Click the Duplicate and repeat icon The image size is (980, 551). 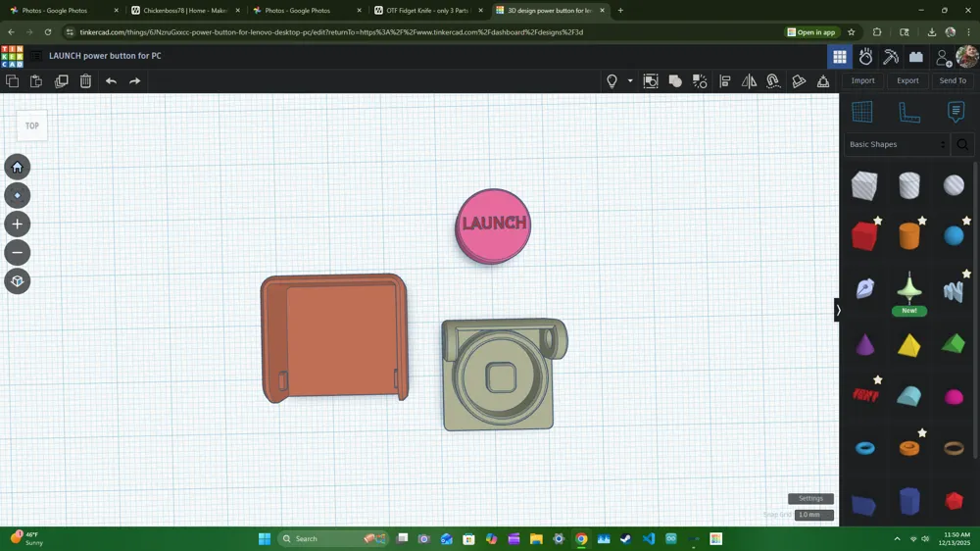coord(61,80)
